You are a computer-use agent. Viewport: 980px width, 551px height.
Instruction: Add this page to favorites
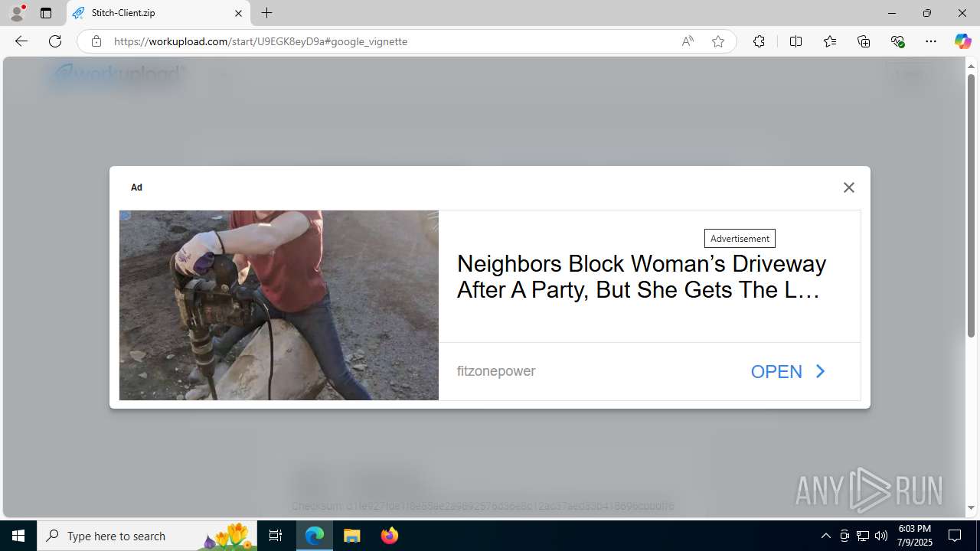pyautogui.click(x=718, y=41)
